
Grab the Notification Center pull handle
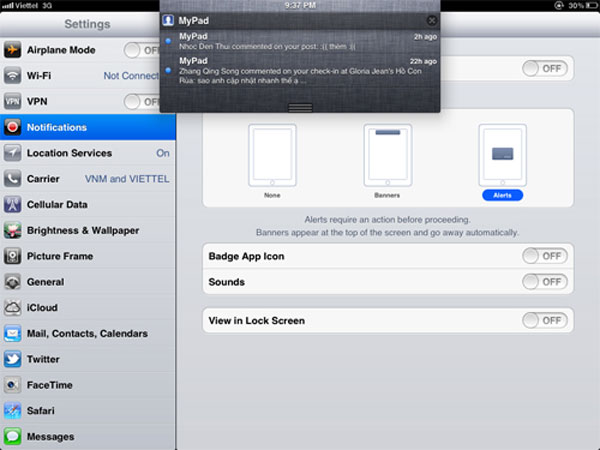tap(300, 108)
